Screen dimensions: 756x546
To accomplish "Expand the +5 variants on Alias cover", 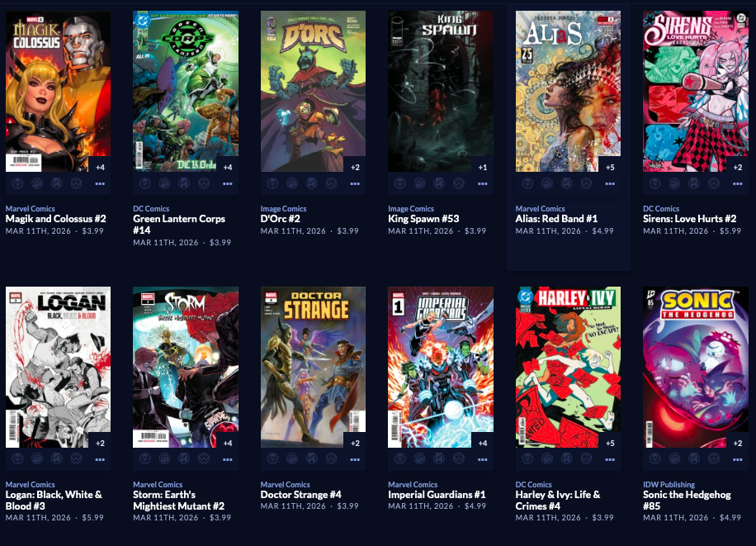I will pos(610,168).
